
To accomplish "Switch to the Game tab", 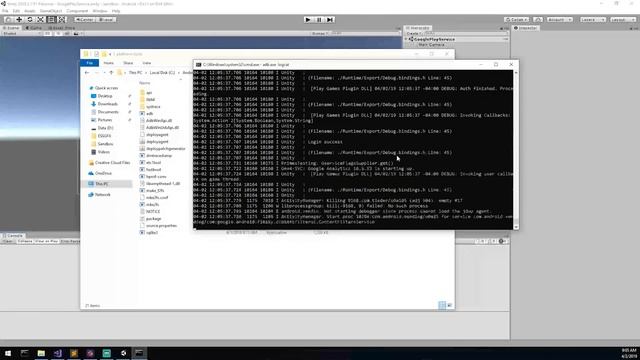I will (33, 28).
